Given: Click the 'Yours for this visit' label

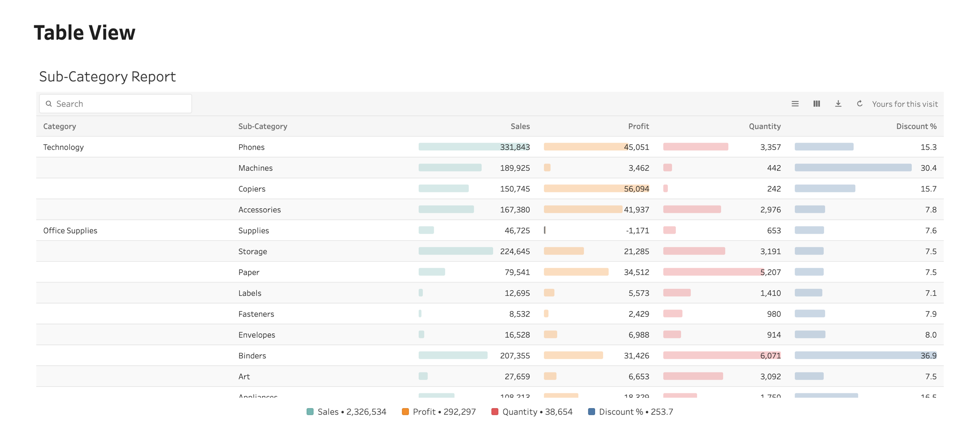Looking at the screenshot, I should (x=905, y=104).
